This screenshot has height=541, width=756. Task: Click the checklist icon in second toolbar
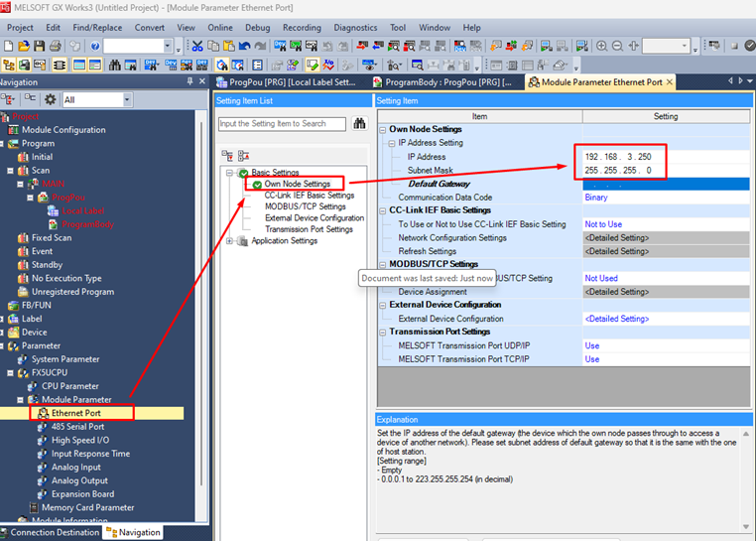coord(258,65)
